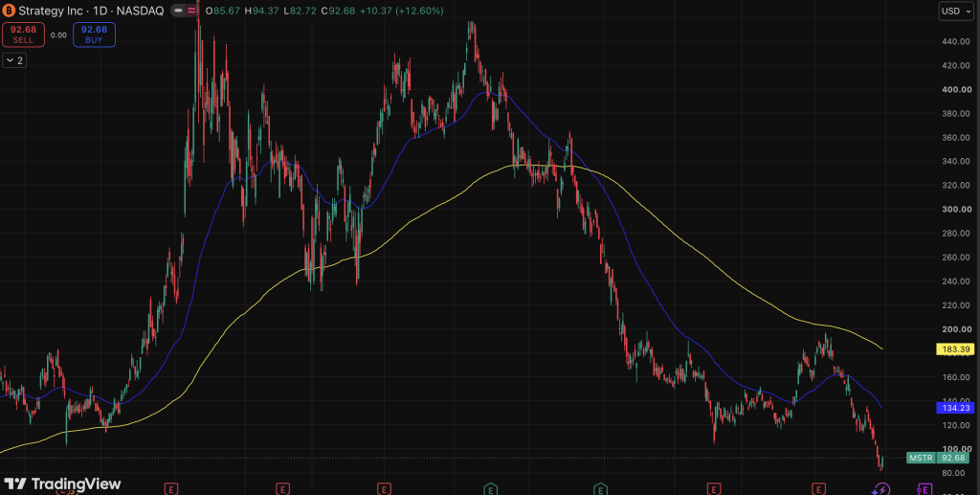980x495 pixels.
Task: Open the right green earnings E marker
Action: 601,488
